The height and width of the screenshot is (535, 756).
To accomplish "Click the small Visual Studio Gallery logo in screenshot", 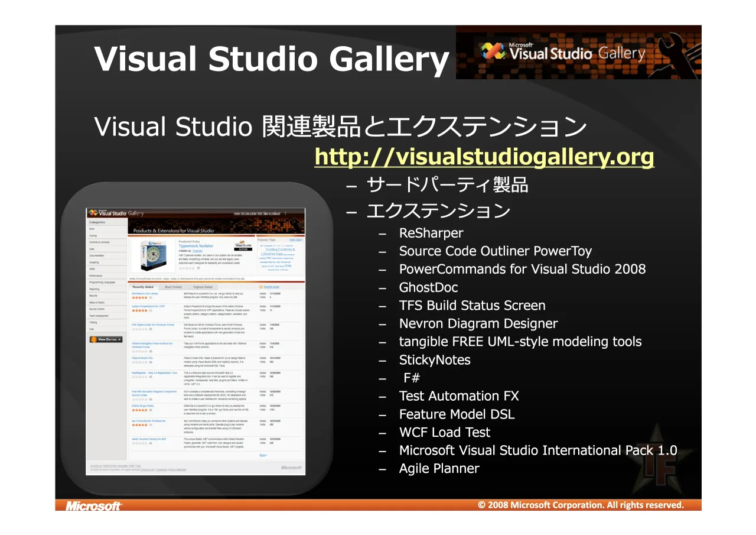I will 116,213.
